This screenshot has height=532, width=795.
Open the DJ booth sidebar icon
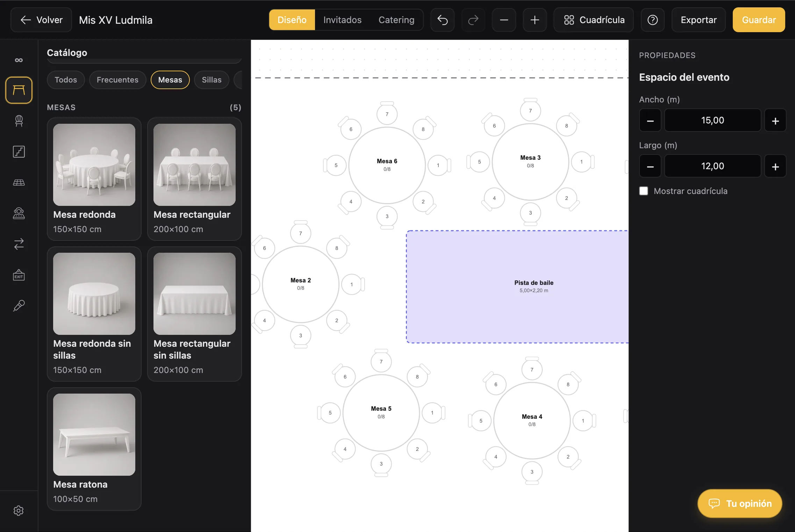coord(19,213)
